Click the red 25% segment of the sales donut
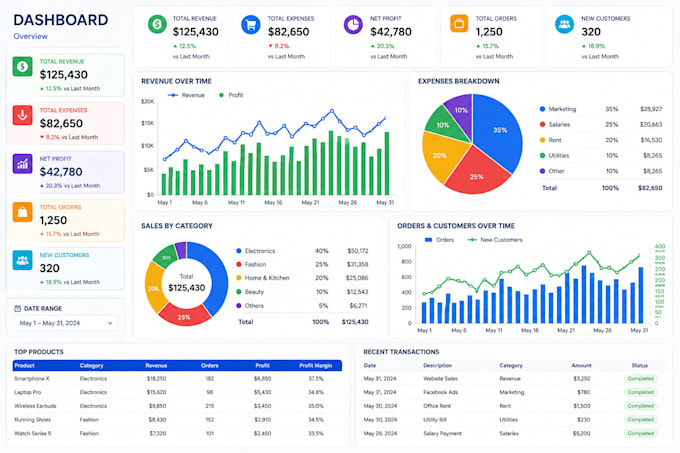The image size is (680, 453). (x=184, y=316)
